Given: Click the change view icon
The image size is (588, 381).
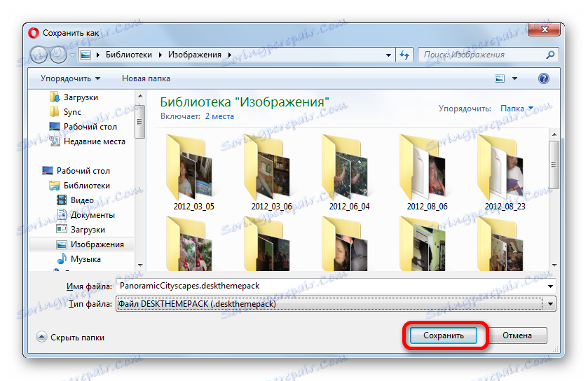Looking at the screenshot, I should [500, 78].
